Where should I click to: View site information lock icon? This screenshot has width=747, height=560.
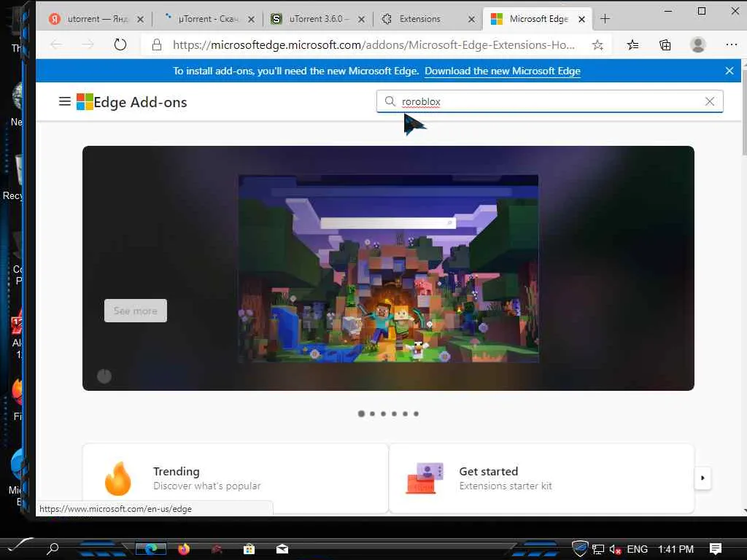(x=156, y=44)
